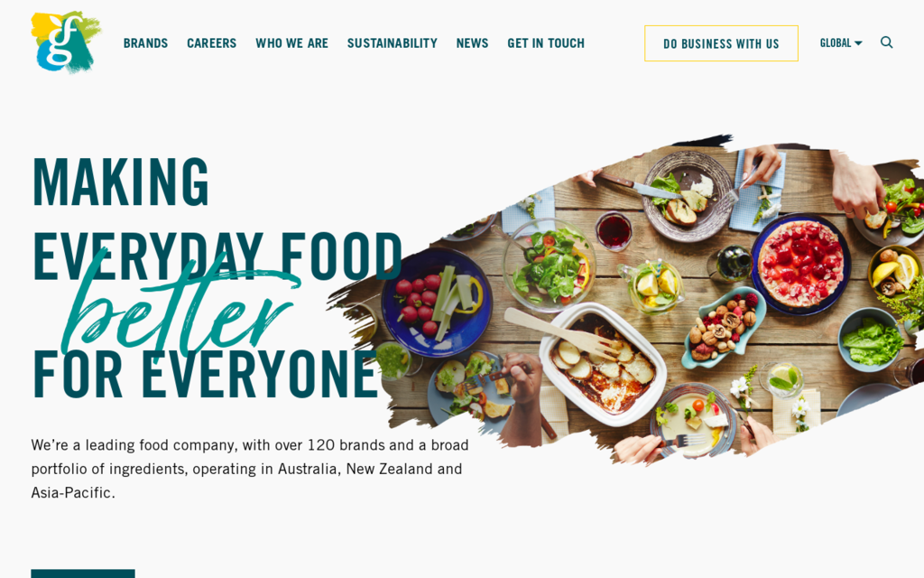Click the Goodman Fielder logo
This screenshot has height=578, width=924.
pos(66,42)
